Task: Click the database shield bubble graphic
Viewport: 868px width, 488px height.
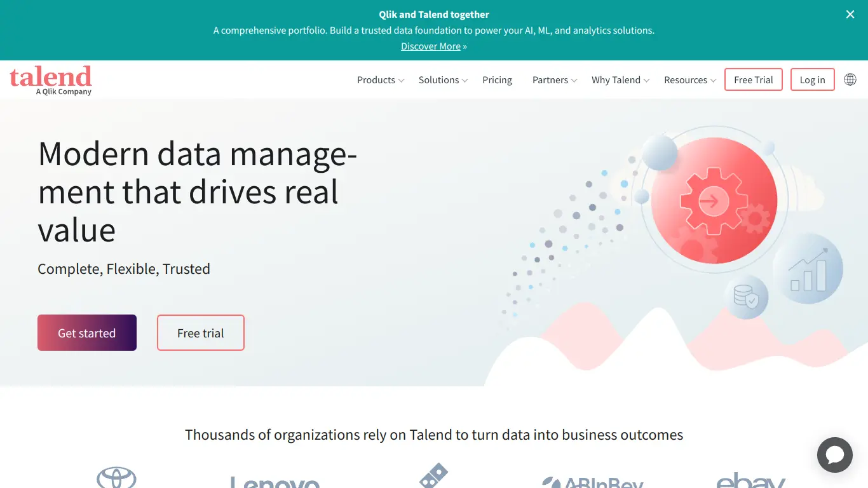Action: point(747,297)
